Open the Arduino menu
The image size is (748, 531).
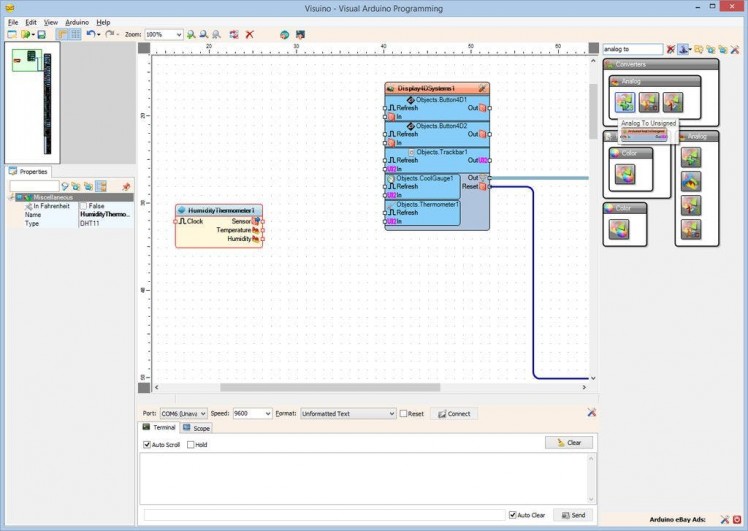[x=77, y=21]
